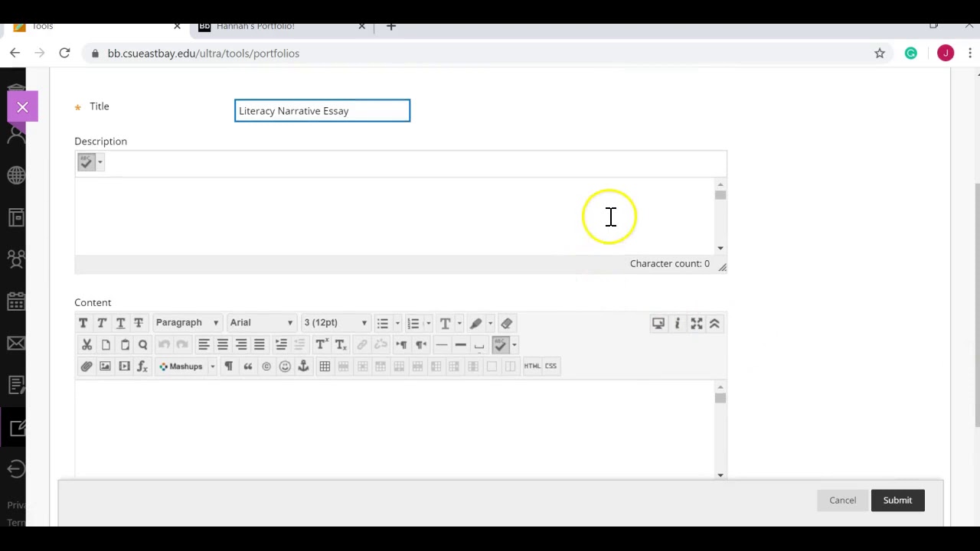Click inside the Description text area
Screen dimensions: 980x551
[394, 217]
